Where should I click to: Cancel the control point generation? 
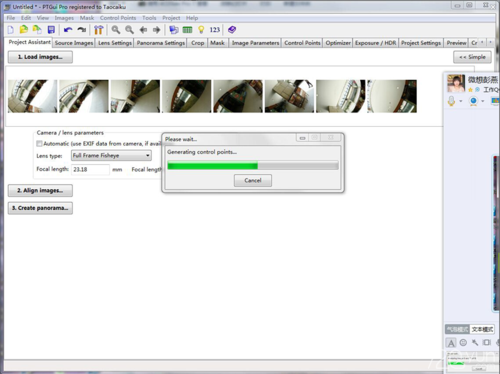click(x=253, y=180)
